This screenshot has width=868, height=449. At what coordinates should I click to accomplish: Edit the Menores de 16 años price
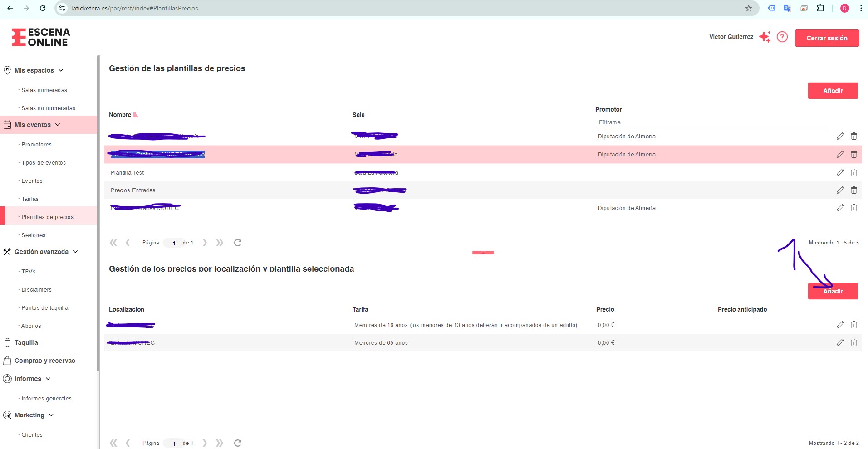coord(840,325)
